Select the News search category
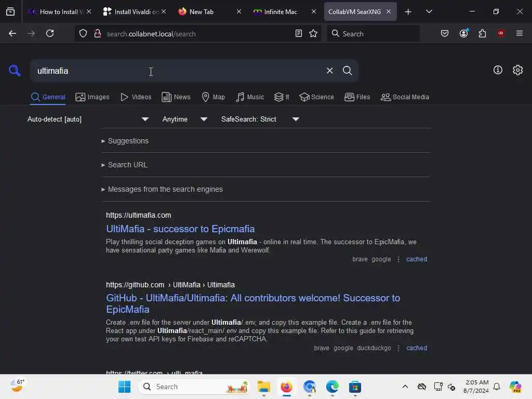Image resolution: width=532 pixels, height=399 pixels. pyautogui.click(x=176, y=97)
